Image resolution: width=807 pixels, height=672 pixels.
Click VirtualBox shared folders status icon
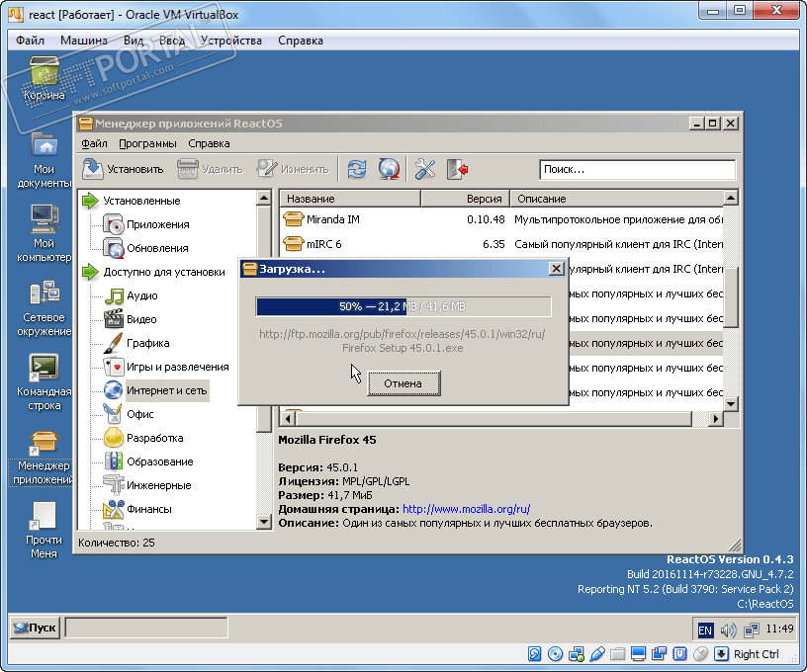617,654
